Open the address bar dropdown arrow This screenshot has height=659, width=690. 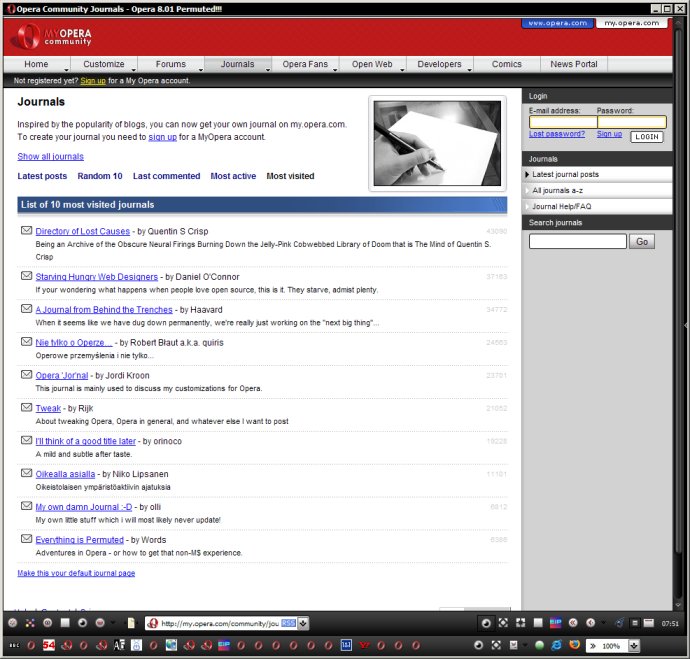[x=303, y=623]
